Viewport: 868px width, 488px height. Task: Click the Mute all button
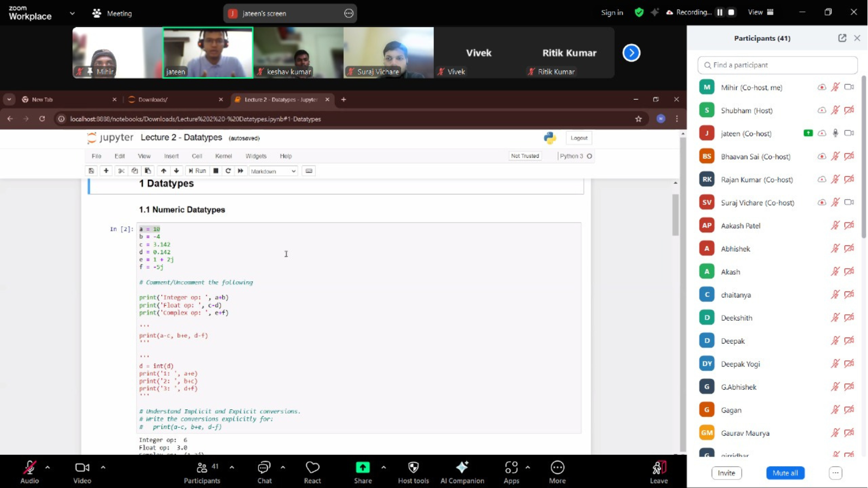tap(785, 473)
